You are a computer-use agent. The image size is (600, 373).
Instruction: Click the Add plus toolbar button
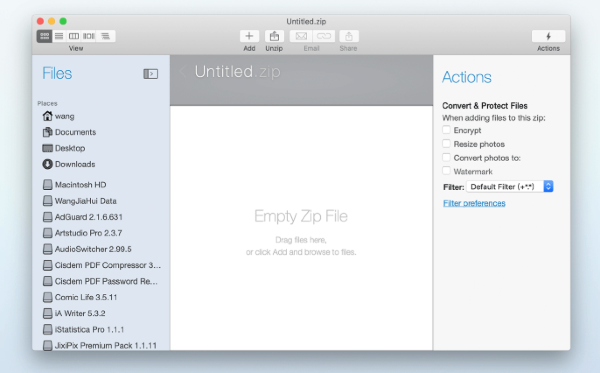point(249,36)
